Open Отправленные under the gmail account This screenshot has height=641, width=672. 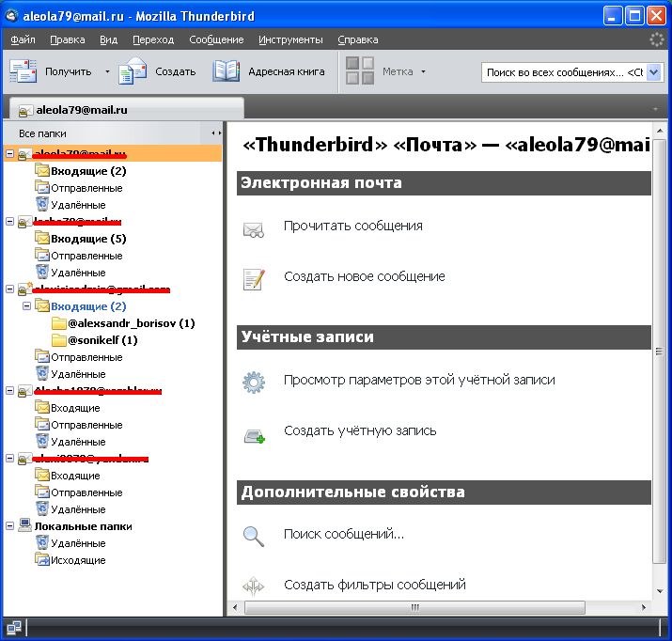pos(86,357)
